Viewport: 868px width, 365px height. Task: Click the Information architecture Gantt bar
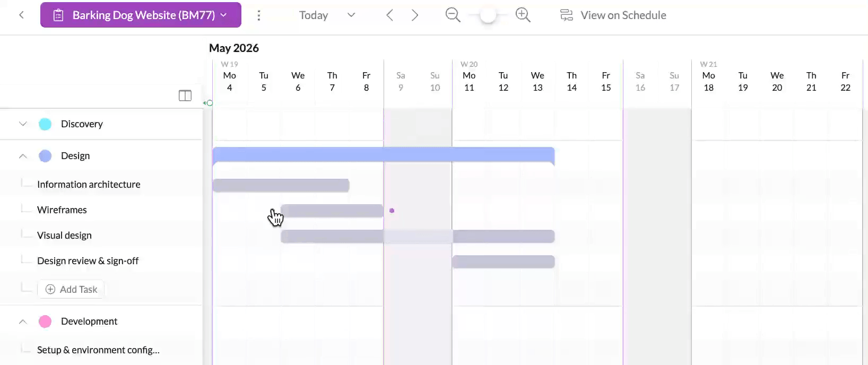[281, 185]
